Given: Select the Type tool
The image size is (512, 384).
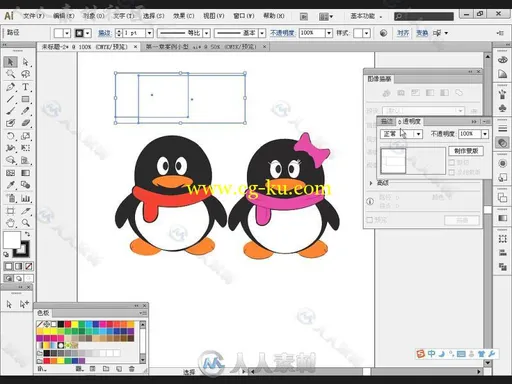Looking at the screenshot, I should pos(25,87).
